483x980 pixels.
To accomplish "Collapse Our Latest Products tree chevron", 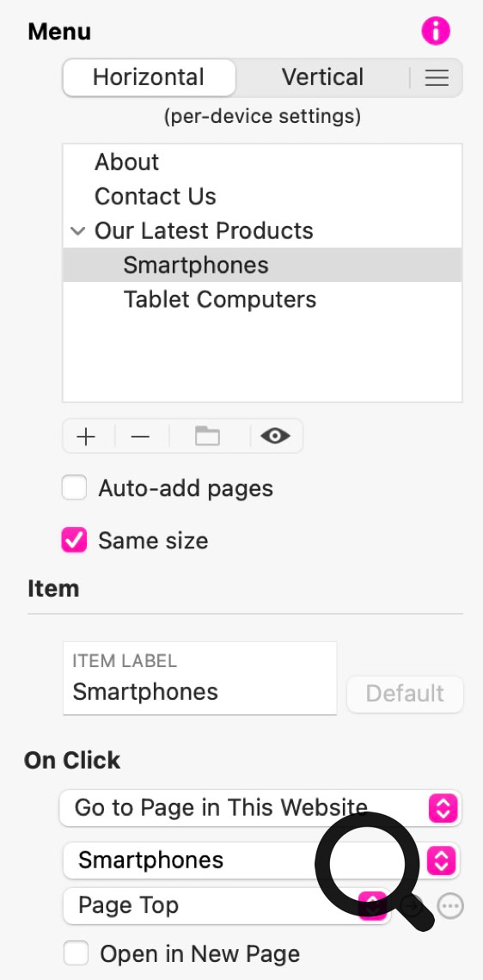I will click(78, 230).
